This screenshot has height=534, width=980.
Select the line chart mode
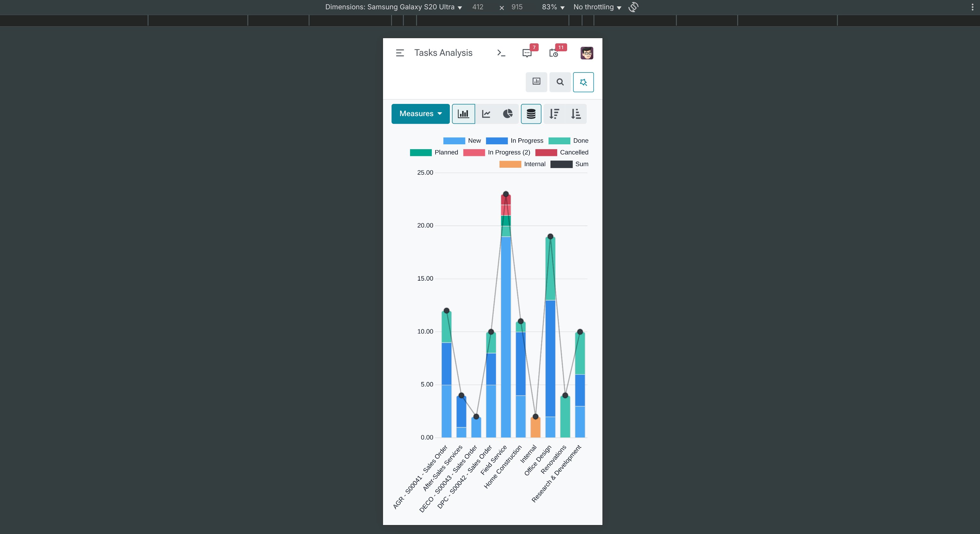click(x=486, y=114)
